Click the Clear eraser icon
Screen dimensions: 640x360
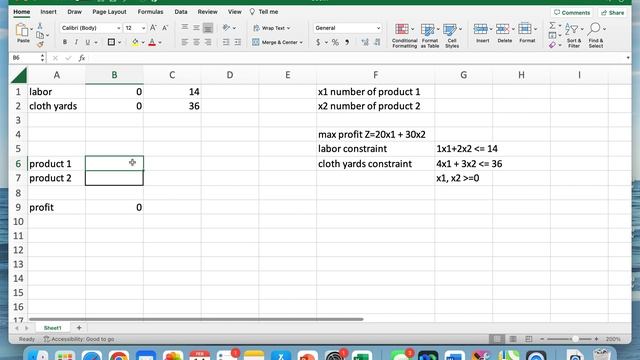click(552, 45)
